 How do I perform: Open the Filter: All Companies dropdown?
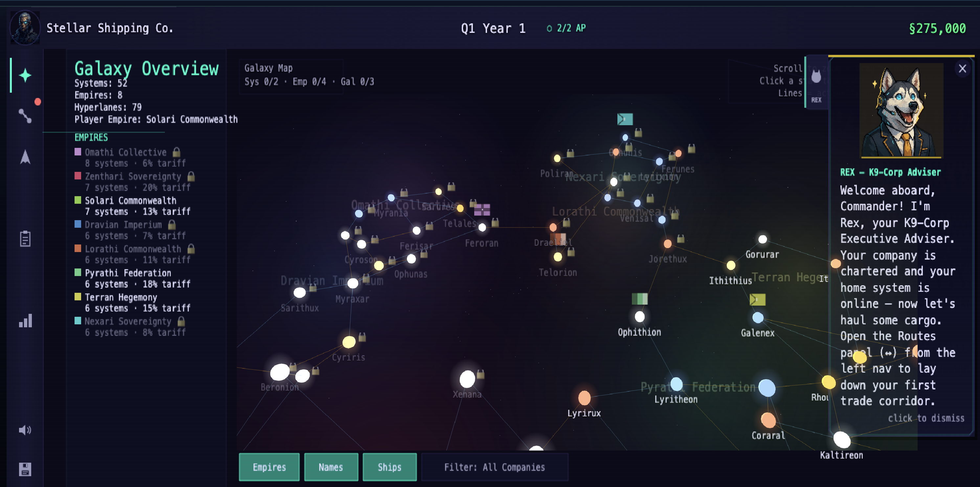495,467
